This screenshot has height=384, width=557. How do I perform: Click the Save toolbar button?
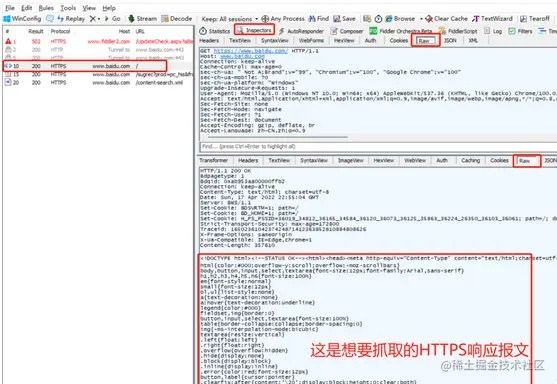click(344, 18)
